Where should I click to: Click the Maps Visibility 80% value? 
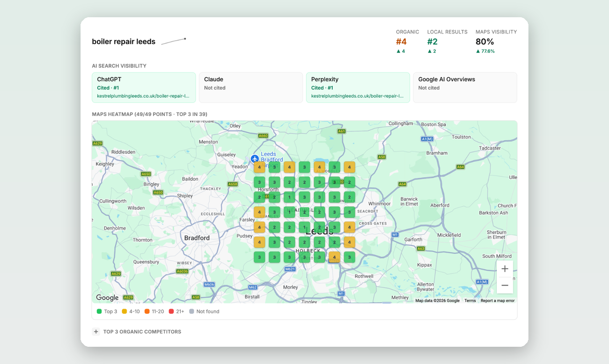pyautogui.click(x=485, y=42)
